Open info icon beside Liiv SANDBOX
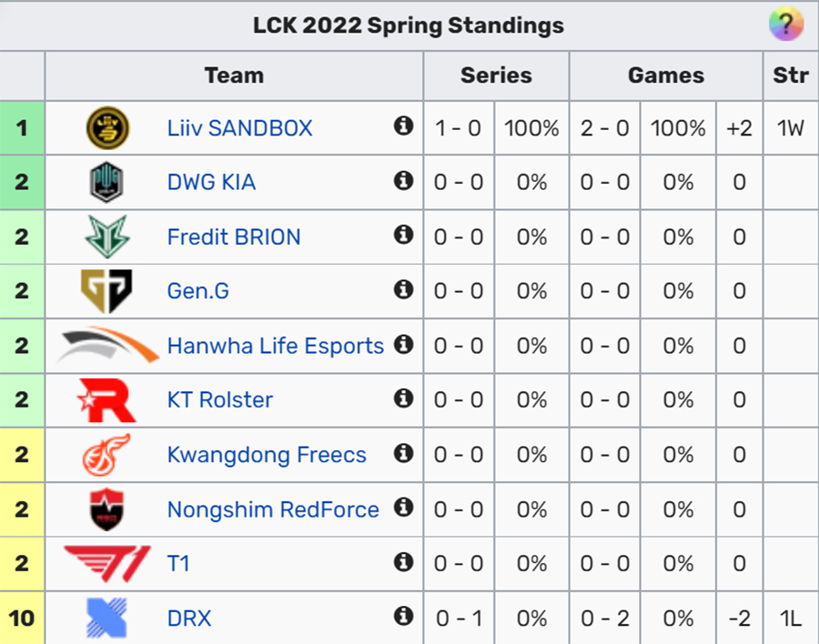Image resolution: width=819 pixels, height=644 pixels. click(403, 126)
